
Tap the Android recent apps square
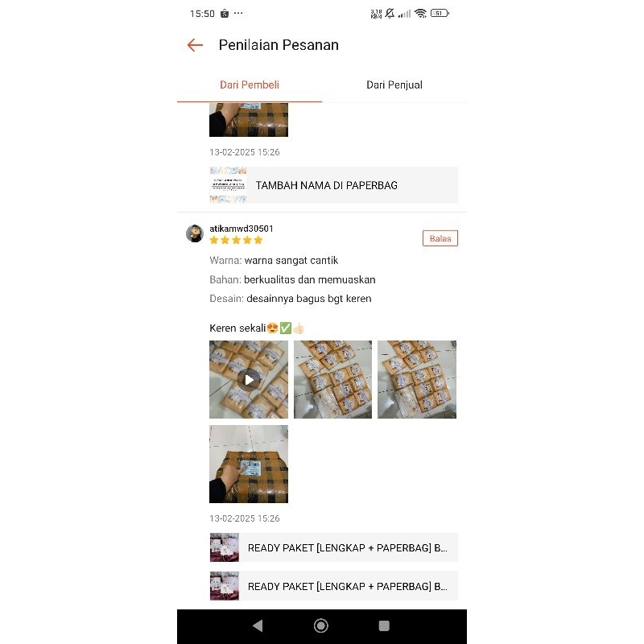click(x=384, y=626)
